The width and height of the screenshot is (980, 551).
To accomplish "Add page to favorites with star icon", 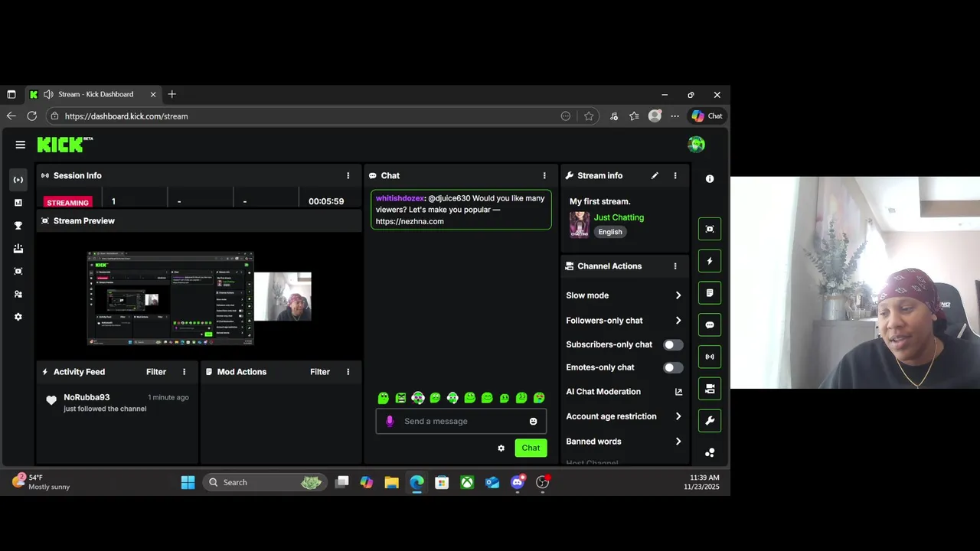I will 589,116.
